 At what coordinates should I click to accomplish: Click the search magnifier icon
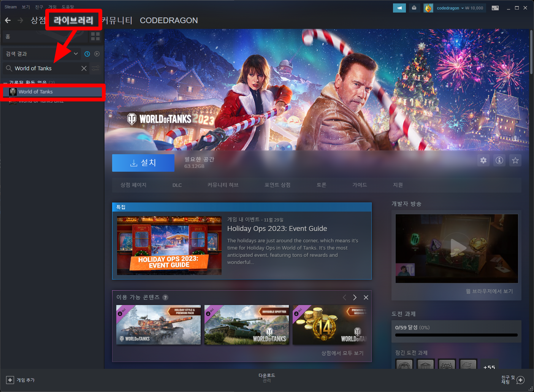(9, 68)
